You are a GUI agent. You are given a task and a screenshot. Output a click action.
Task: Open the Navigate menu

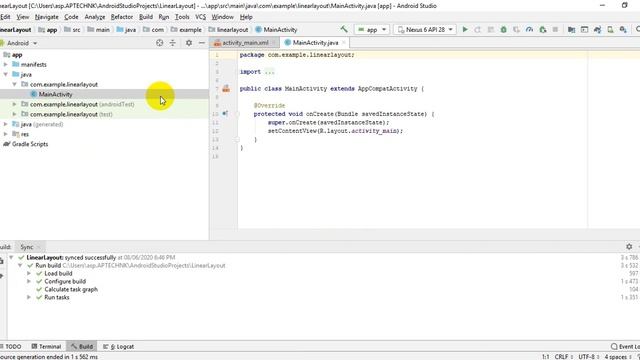tap(47, 17)
